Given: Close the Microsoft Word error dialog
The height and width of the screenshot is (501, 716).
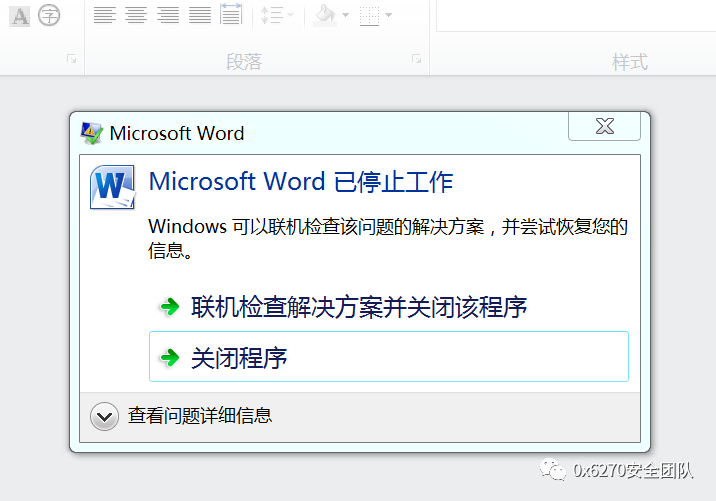Looking at the screenshot, I should [x=605, y=127].
